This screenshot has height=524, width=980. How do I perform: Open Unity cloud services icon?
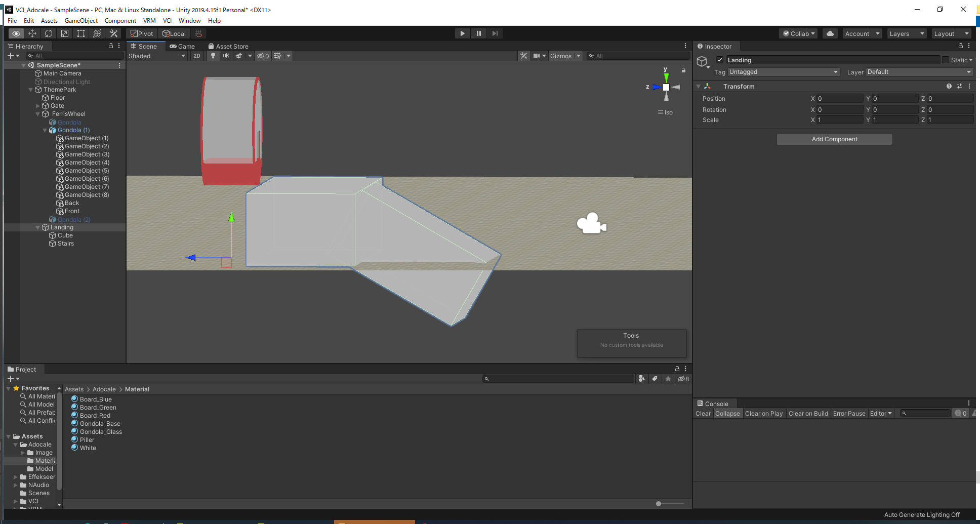[x=830, y=33]
